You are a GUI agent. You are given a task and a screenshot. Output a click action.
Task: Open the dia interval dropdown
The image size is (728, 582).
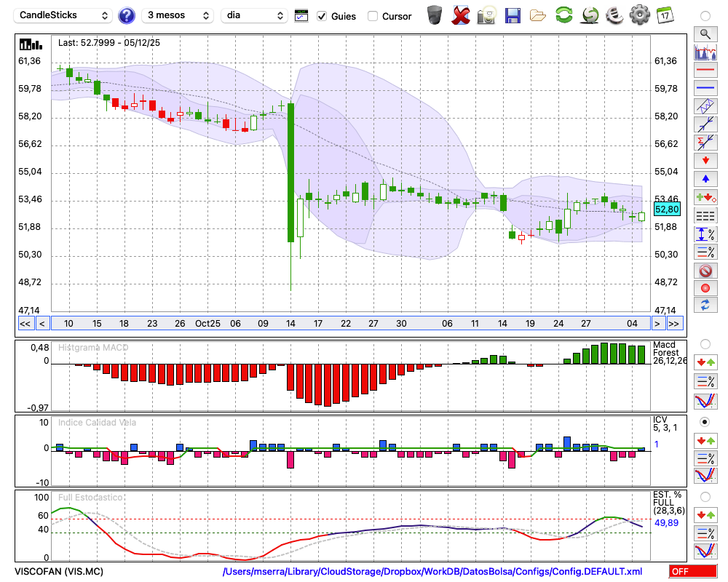click(x=255, y=15)
